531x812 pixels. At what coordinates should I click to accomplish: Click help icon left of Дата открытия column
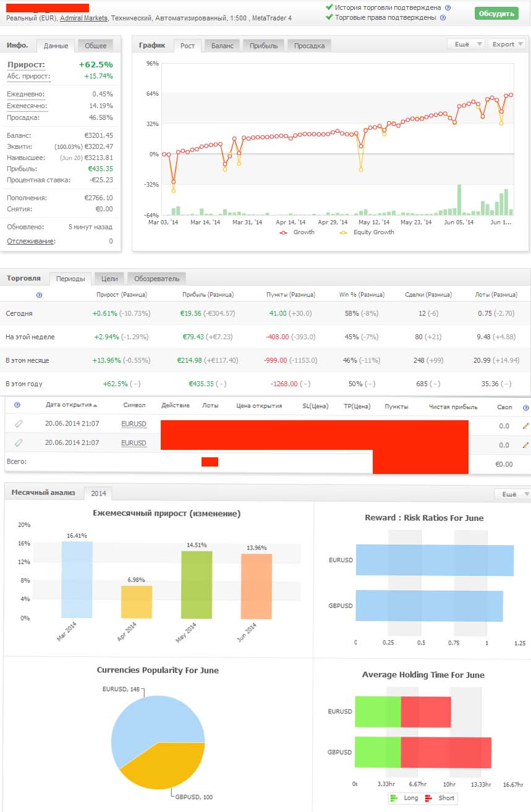(17, 406)
